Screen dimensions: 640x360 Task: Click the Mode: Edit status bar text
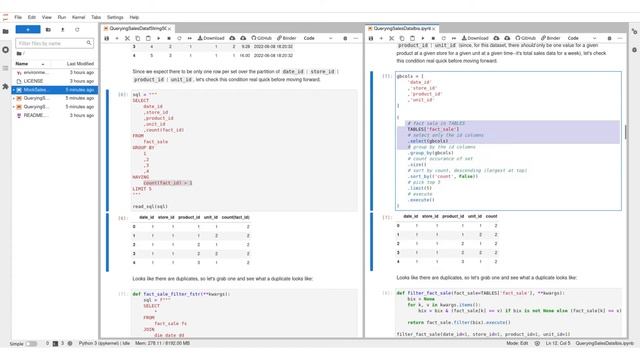[517, 343]
